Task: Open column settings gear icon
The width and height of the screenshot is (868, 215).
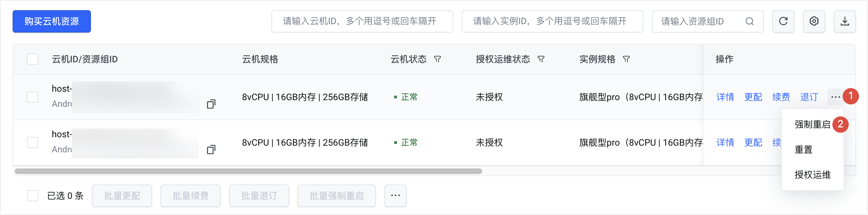Action: click(x=814, y=21)
